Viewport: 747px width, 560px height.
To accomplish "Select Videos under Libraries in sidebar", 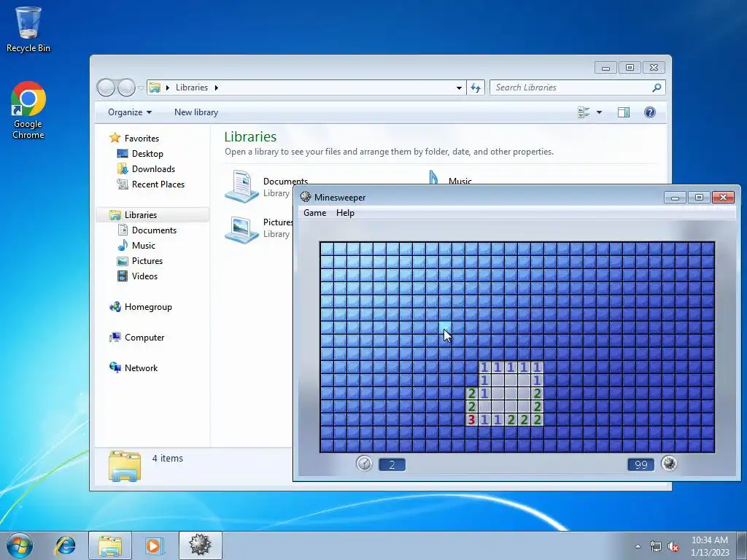I will [144, 276].
